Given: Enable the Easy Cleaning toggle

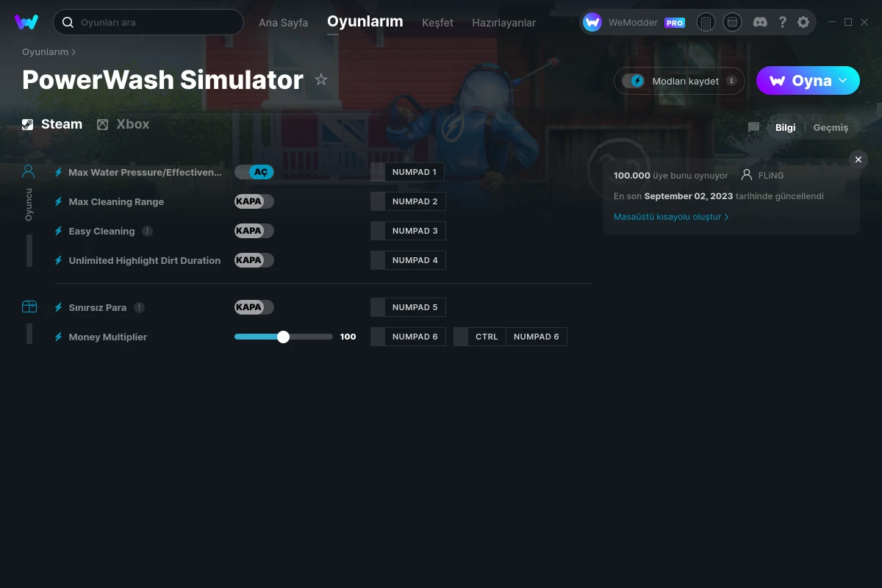Looking at the screenshot, I should [254, 231].
